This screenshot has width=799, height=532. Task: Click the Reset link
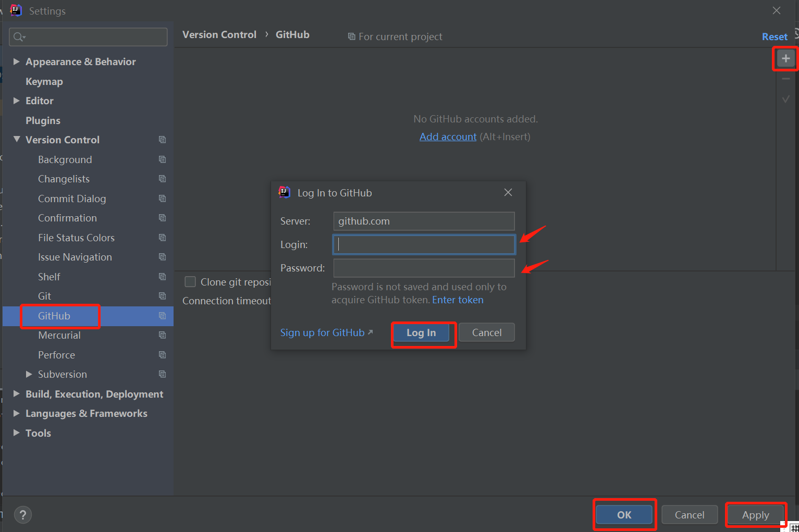pos(775,36)
